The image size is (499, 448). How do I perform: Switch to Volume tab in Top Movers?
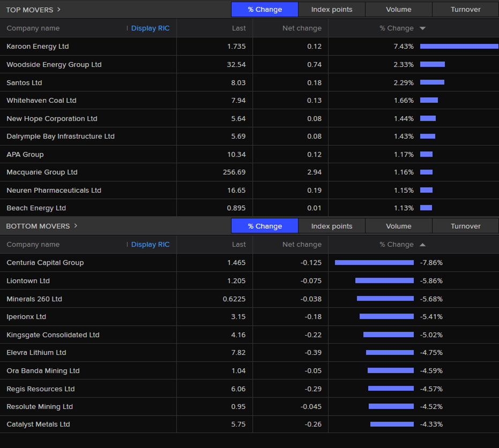pyautogui.click(x=398, y=10)
